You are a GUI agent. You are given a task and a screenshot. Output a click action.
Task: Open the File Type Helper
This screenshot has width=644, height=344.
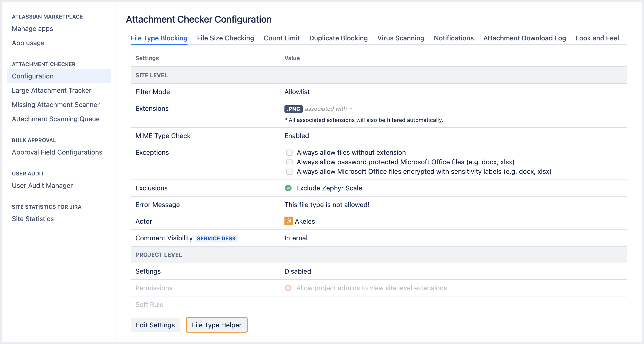[x=216, y=325]
